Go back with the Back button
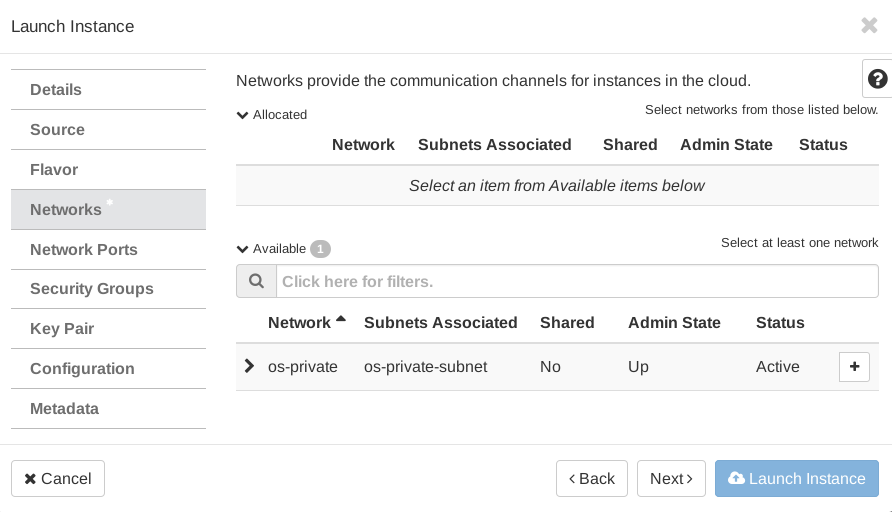Image resolution: width=892 pixels, height=512 pixels. tap(592, 479)
